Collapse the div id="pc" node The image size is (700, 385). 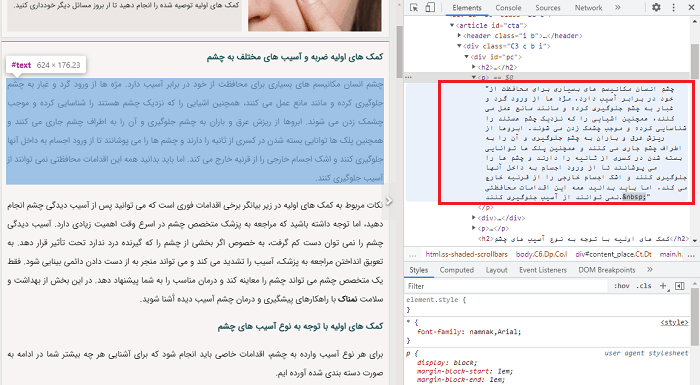467,57
